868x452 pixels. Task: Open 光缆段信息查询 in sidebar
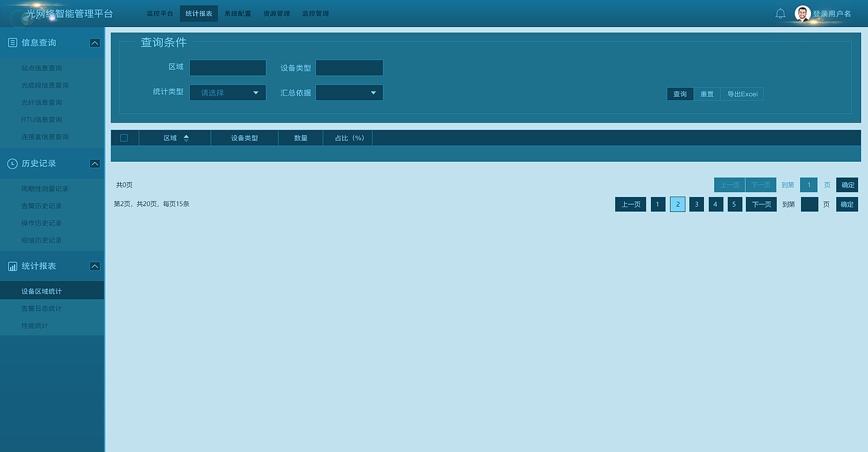tap(45, 85)
